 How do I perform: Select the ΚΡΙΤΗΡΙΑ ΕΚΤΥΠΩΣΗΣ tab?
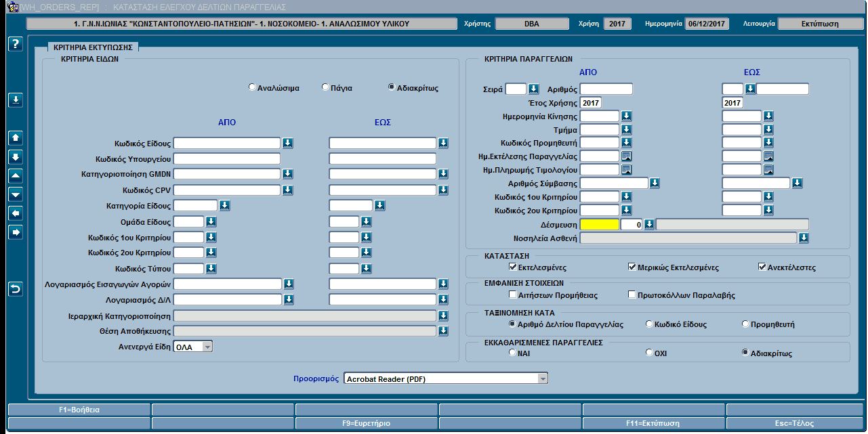pos(92,47)
